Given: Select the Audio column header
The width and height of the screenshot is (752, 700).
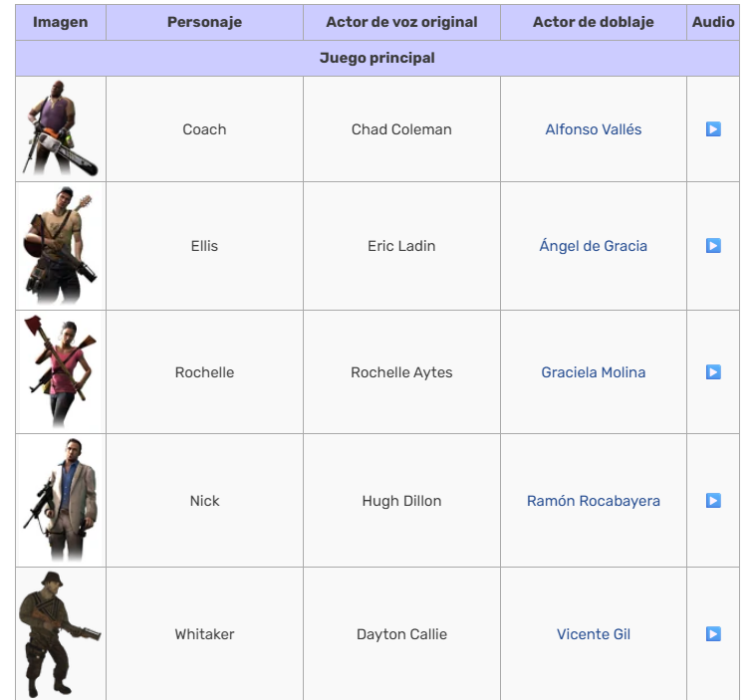Looking at the screenshot, I should (x=713, y=22).
